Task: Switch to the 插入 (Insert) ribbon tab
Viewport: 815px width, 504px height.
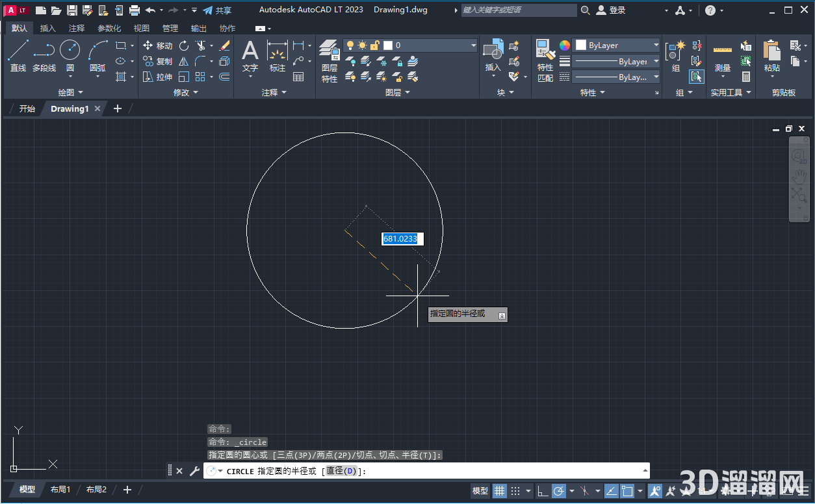Action: point(48,29)
